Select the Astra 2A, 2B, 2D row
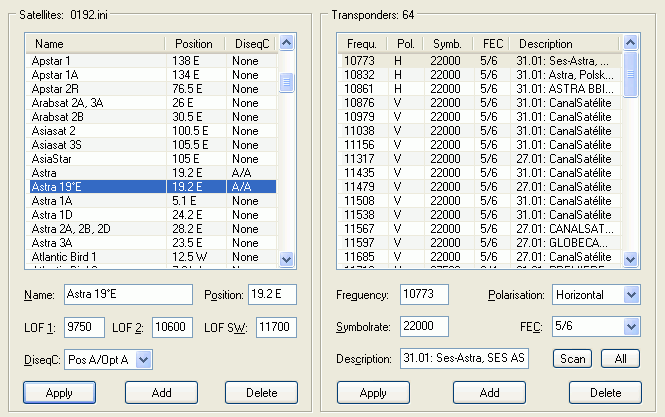Image resolution: width=665 pixels, height=417 pixels. 153,229
